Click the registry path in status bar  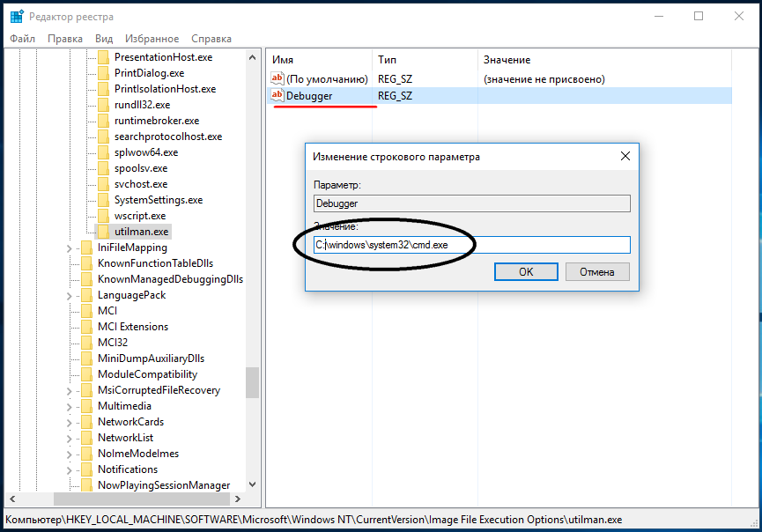tap(314, 520)
